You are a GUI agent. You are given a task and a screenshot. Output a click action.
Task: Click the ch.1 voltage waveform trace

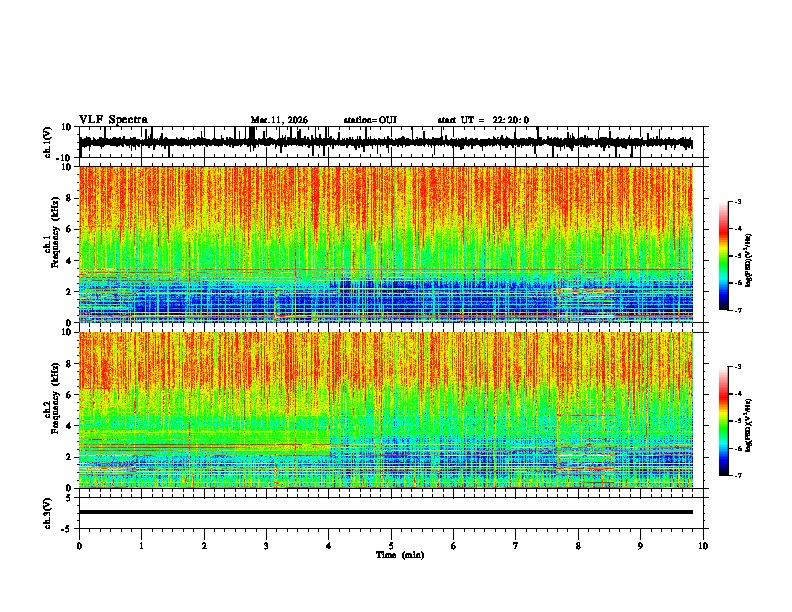(385, 143)
